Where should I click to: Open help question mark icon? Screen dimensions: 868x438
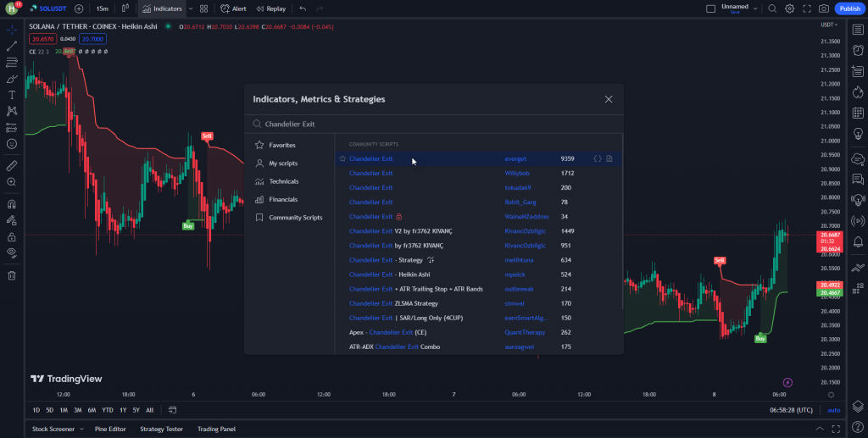[x=858, y=426]
